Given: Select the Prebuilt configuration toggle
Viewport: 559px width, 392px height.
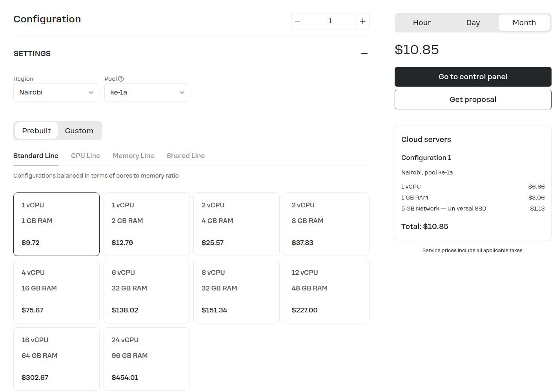Looking at the screenshot, I should (x=36, y=131).
